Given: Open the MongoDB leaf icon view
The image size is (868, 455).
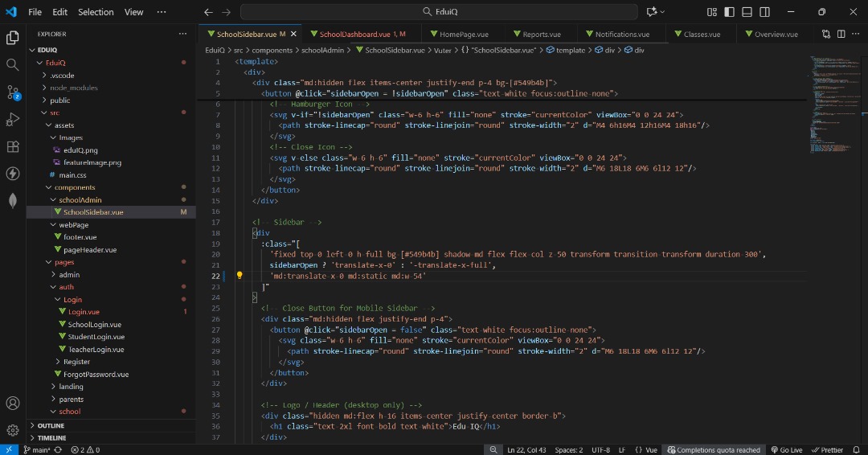Looking at the screenshot, I should pyautogui.click(x=12, y=200).
